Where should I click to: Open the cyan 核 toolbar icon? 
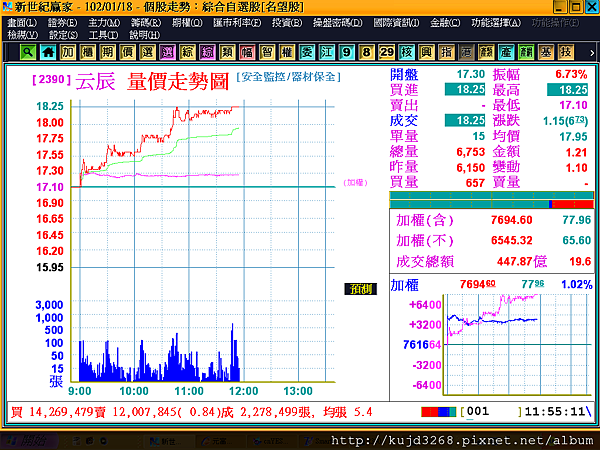406,52
